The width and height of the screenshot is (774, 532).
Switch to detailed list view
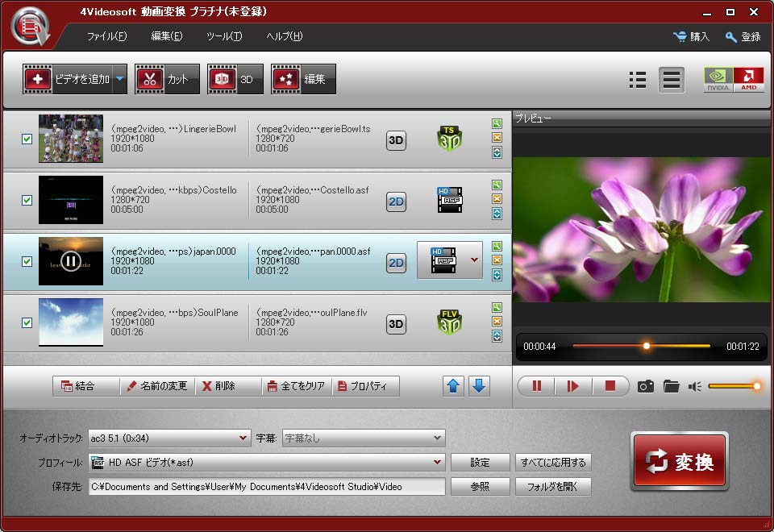[x=672, y=80]
